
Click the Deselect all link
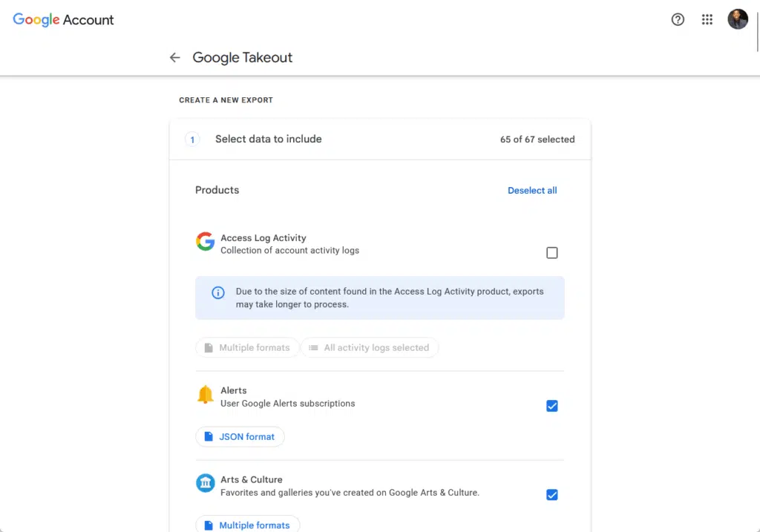532,191
